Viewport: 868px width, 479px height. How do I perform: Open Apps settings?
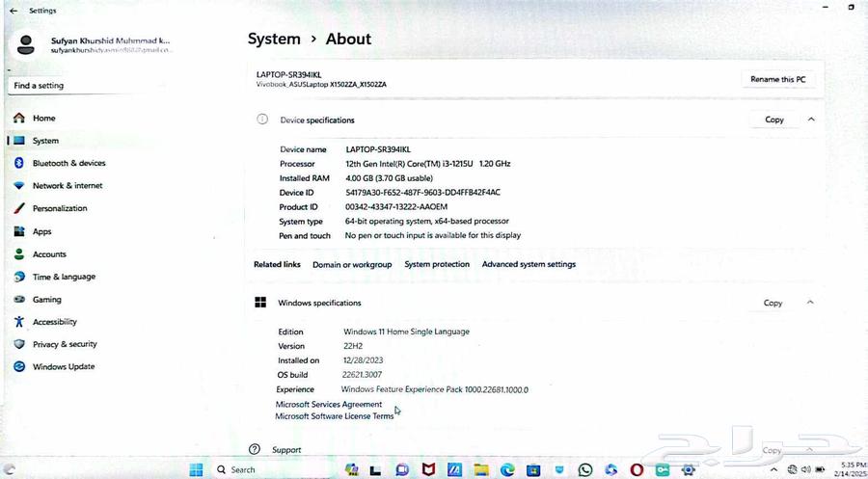(x=41, y=231)
